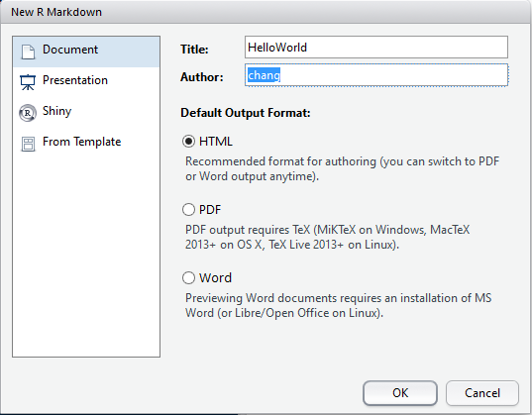532x415 pixels.
Task: Dismiss the dialog with Cancel
Action: 482,393
